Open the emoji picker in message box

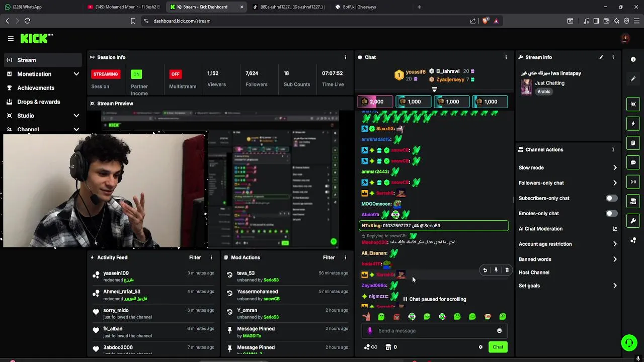point(499,331)
